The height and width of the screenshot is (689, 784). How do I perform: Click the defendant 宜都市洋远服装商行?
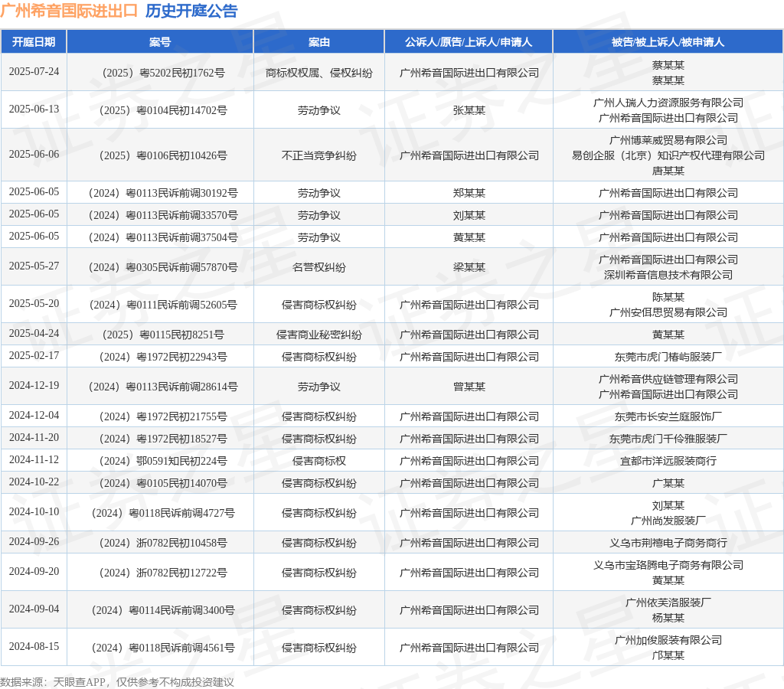[x=668, y=461]
